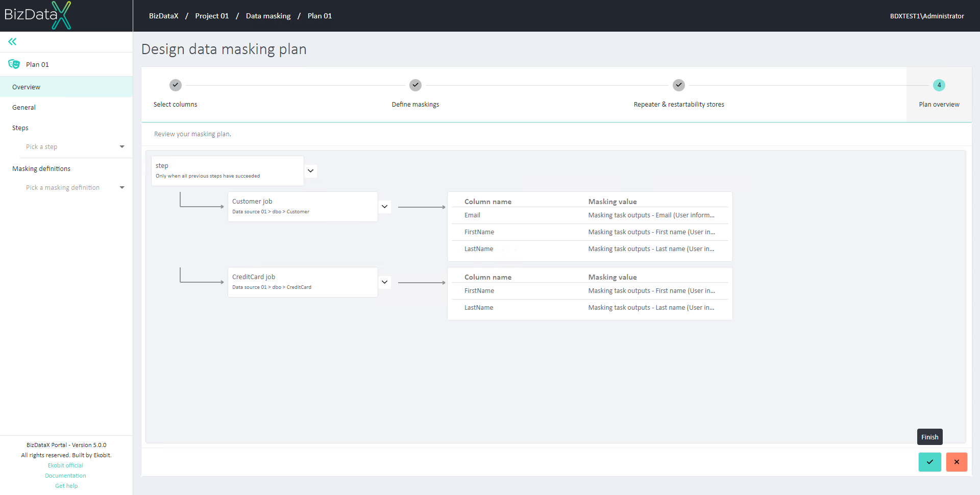
Task: Open Overview in sidebar
Action: click(66, 87)
